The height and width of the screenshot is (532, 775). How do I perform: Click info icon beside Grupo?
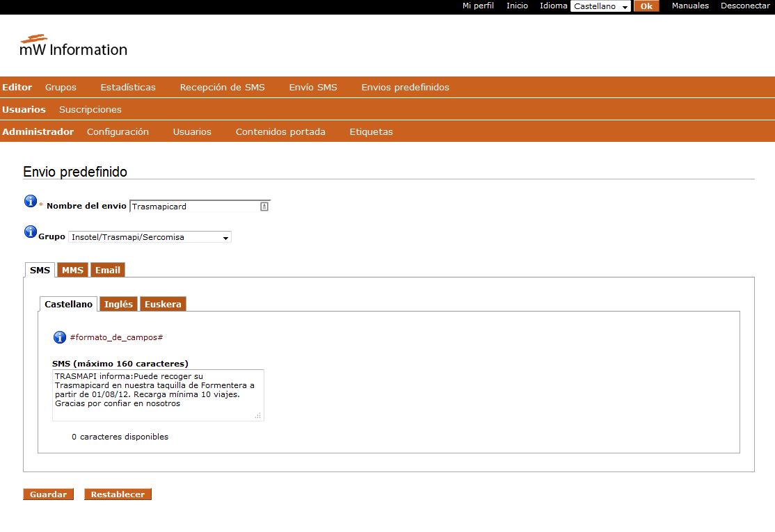click(x=31, y=232)
